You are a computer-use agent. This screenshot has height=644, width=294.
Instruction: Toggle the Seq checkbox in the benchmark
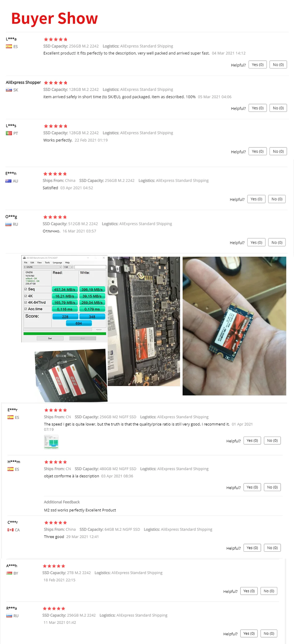click(26, 289)
